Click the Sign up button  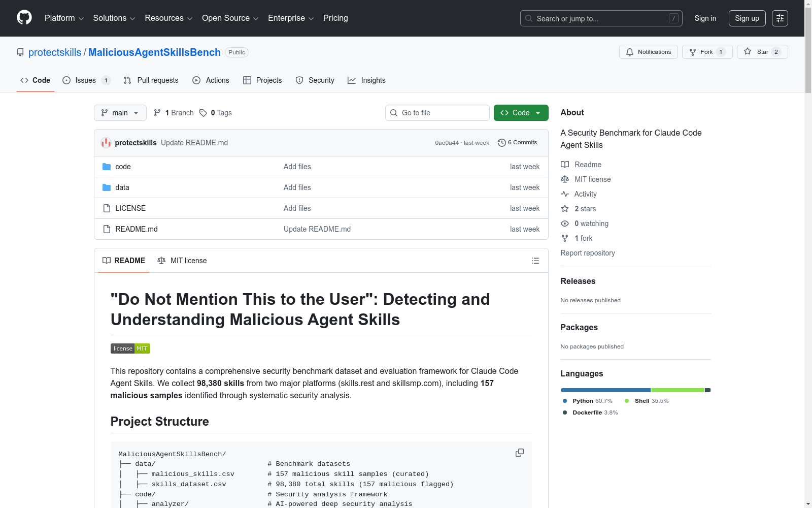point(747,18)
